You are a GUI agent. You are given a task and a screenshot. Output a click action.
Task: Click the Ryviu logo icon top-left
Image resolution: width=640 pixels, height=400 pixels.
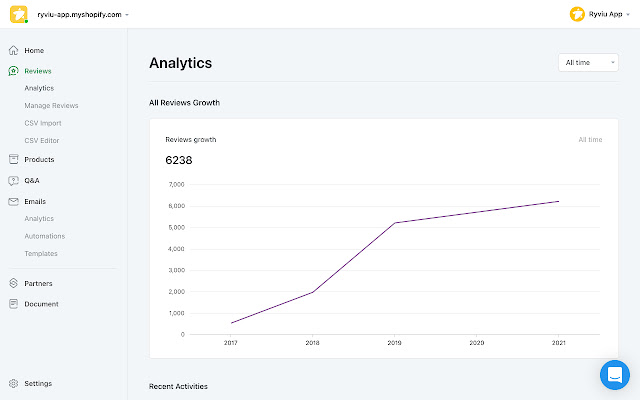(19, 15)
